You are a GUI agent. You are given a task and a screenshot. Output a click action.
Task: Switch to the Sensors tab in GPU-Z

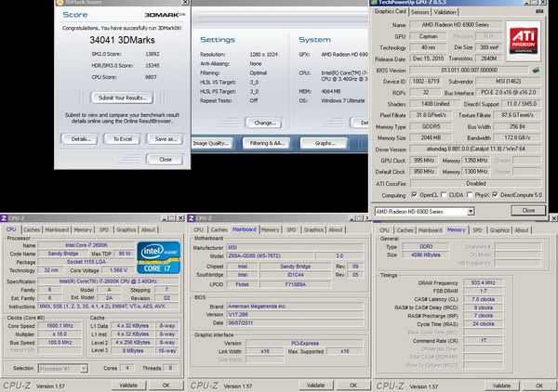click(420, 12)
